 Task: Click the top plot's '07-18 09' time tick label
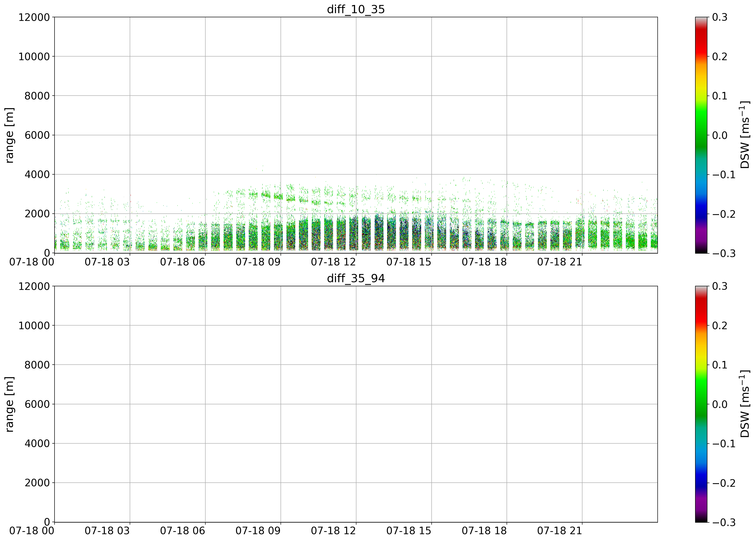point(258,262)
